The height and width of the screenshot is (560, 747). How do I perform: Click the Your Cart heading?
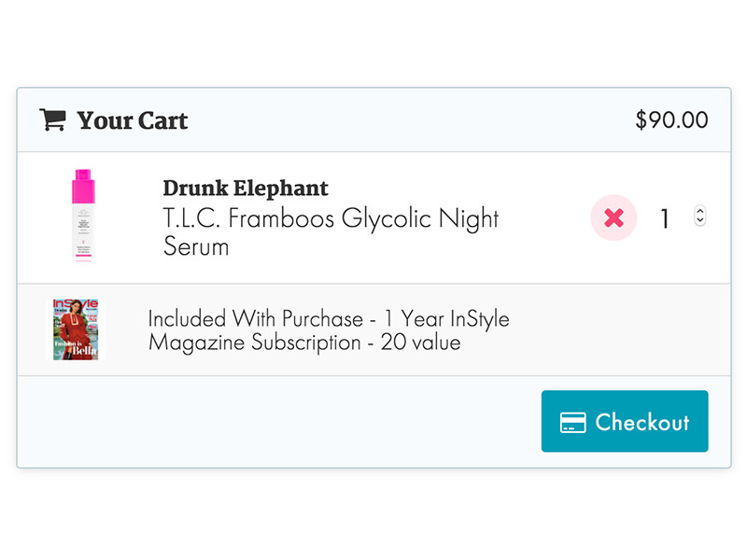pyautogui.click(x=132, y=120)
